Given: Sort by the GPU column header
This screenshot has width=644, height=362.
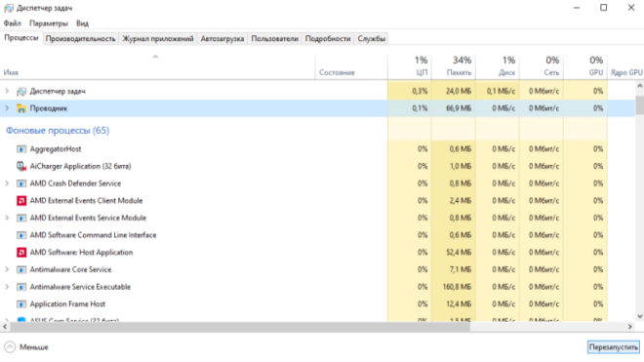Looking at the screenshot, I should coord(585,66).
